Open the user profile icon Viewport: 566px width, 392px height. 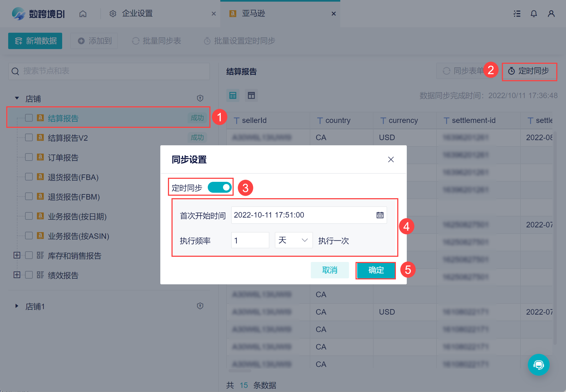pyautogui.click(x=551, y=14)
